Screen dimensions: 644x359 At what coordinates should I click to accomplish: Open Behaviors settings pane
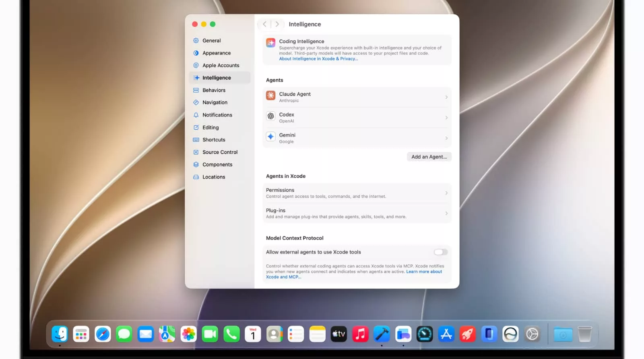click(x=219, y=90)
